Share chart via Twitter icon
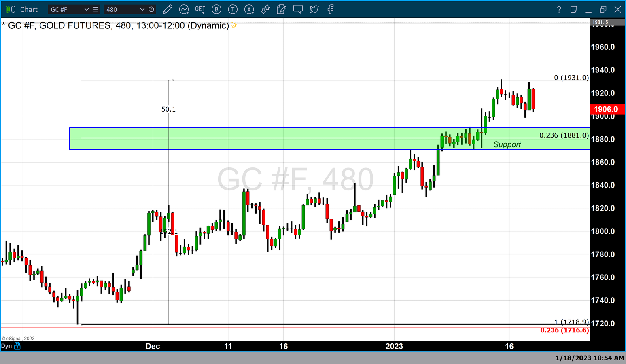 [x=314, y=9]
